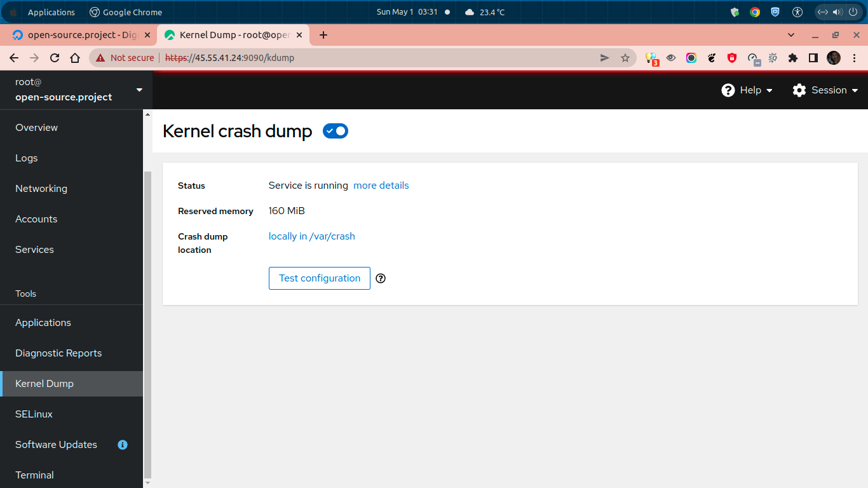Open Networking in the sidebar

(72, 189)
